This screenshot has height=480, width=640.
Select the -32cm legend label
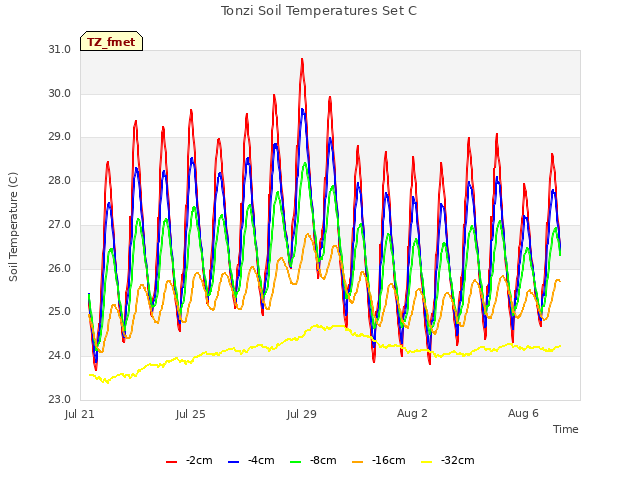(x=458, y=460)
